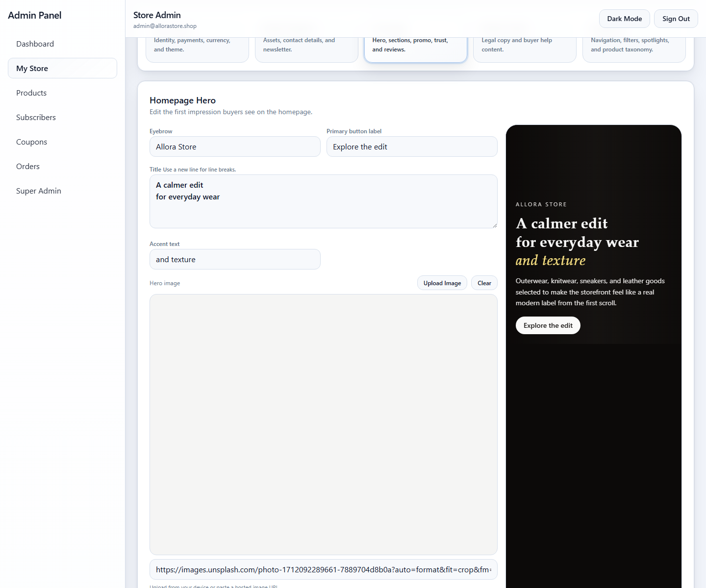This screenshot has width=706, height=588.
Task: Open the Subscribers section
Action: click(x=36, y=117)
